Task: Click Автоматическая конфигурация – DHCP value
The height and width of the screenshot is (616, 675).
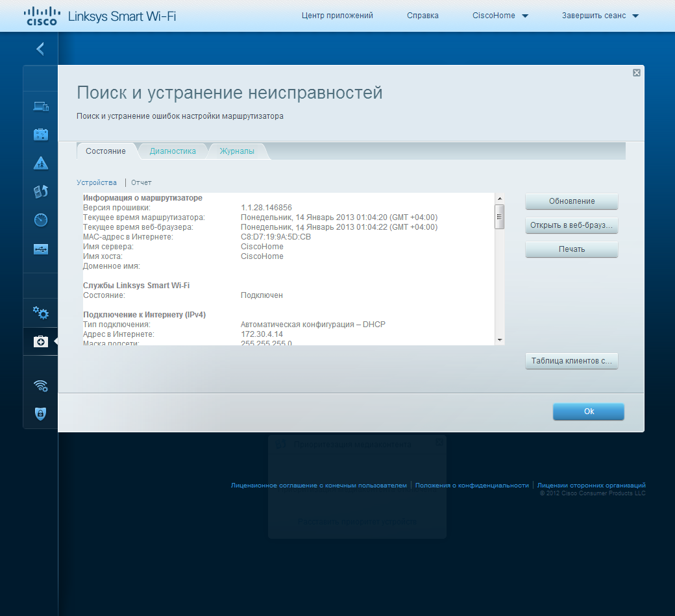Action: [313, 325]
